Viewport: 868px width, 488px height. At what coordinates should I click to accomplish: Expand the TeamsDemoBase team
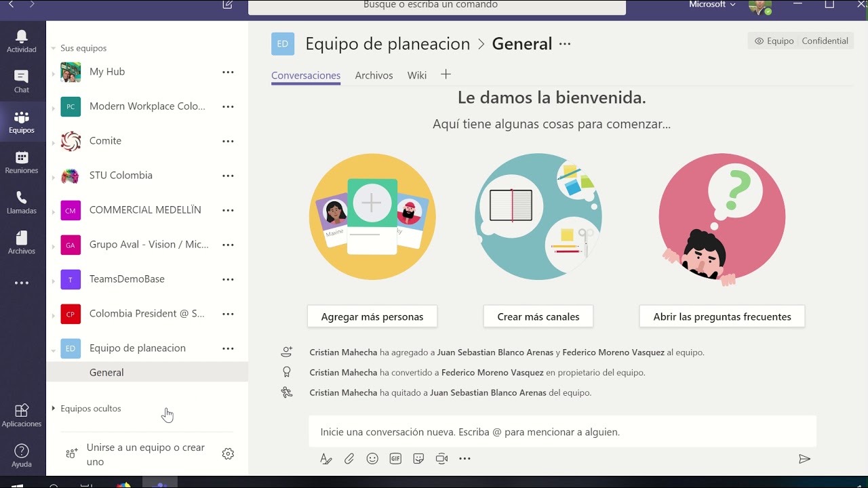point(54,281)
